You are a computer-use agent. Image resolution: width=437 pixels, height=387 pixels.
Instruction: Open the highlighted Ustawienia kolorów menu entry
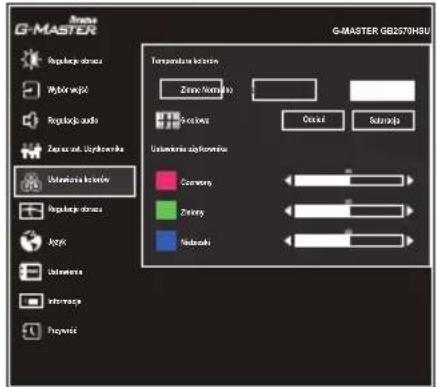75,181
